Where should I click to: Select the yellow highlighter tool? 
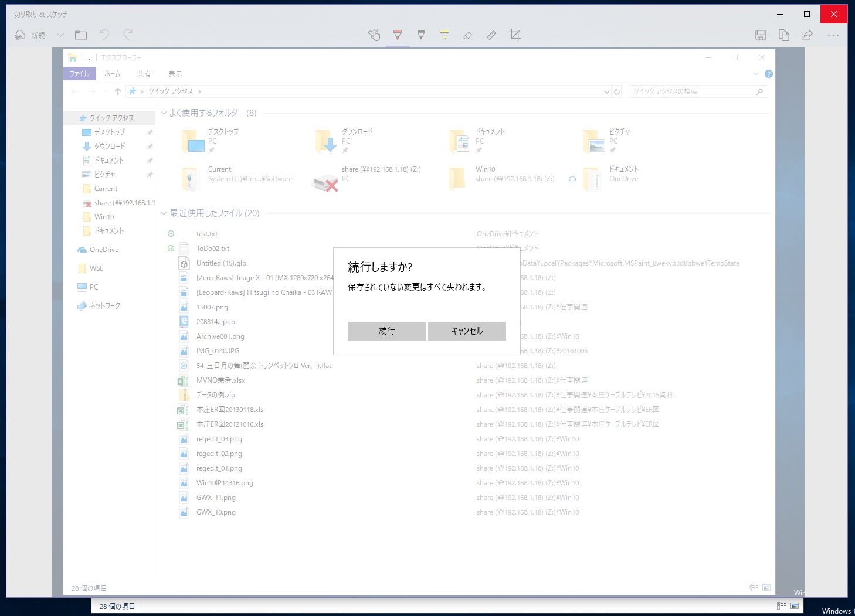point(445,35)
